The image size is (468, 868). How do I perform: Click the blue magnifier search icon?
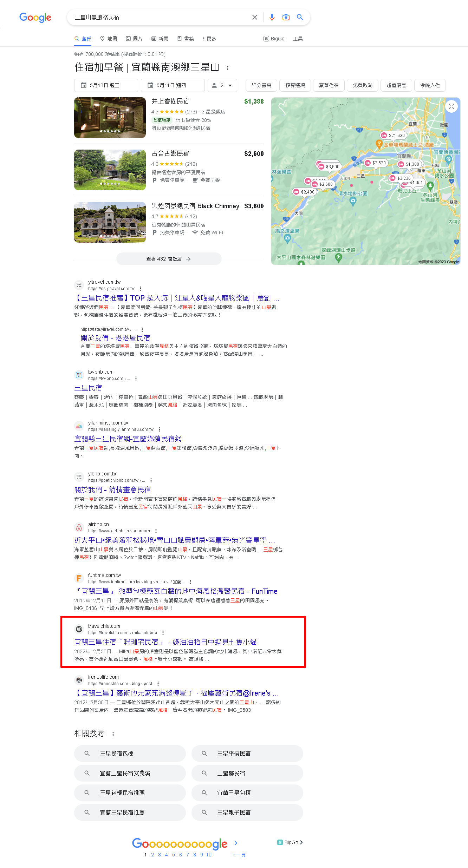point(300,17)
